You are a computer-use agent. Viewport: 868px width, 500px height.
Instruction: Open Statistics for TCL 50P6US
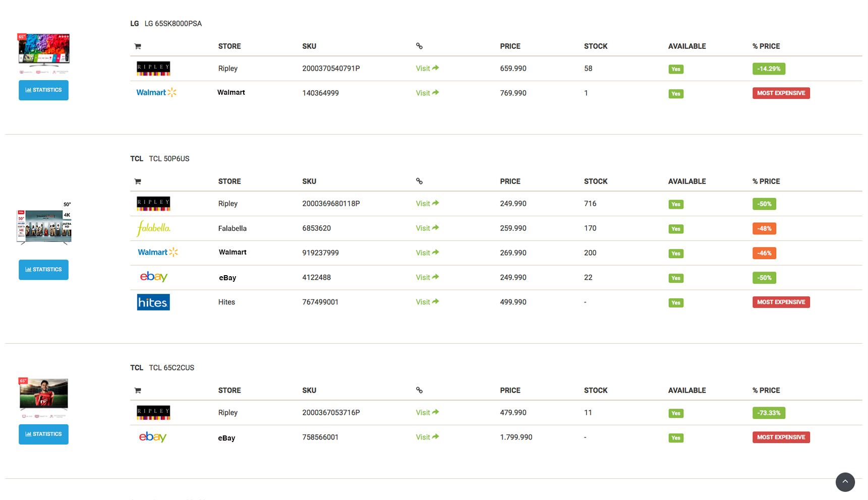pos(44,270)
